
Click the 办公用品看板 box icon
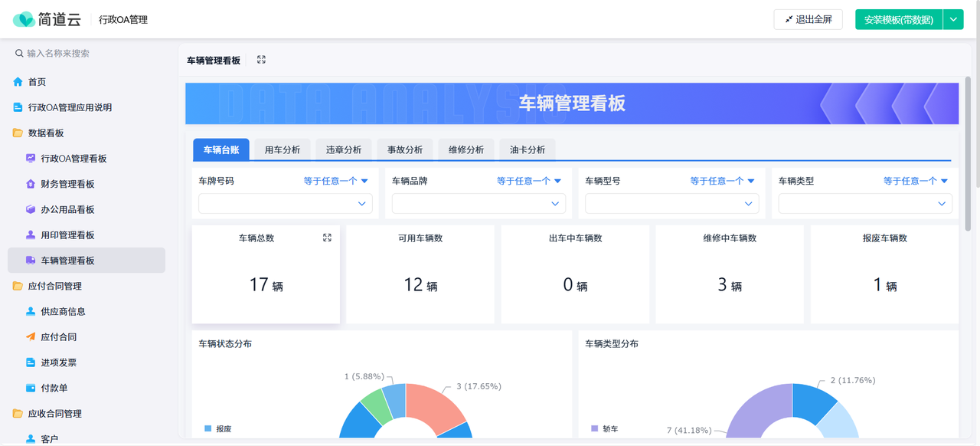[31, 209]
